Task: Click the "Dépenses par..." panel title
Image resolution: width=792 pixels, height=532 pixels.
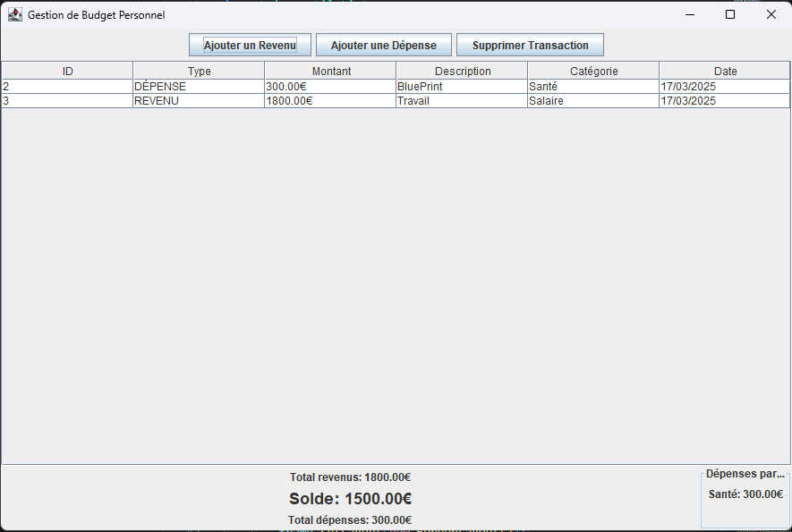Action: pos(745,474)
